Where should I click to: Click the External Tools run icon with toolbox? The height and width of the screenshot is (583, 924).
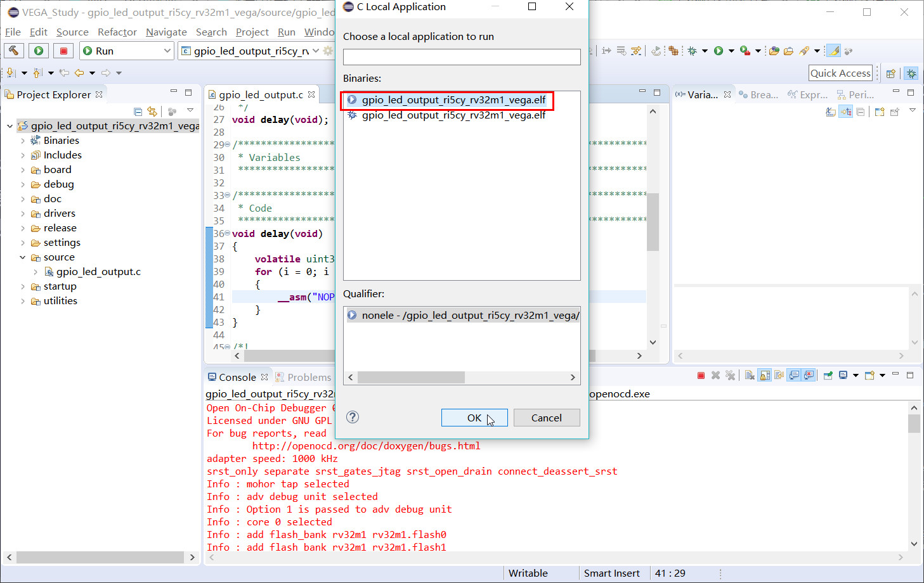[745, 51]
